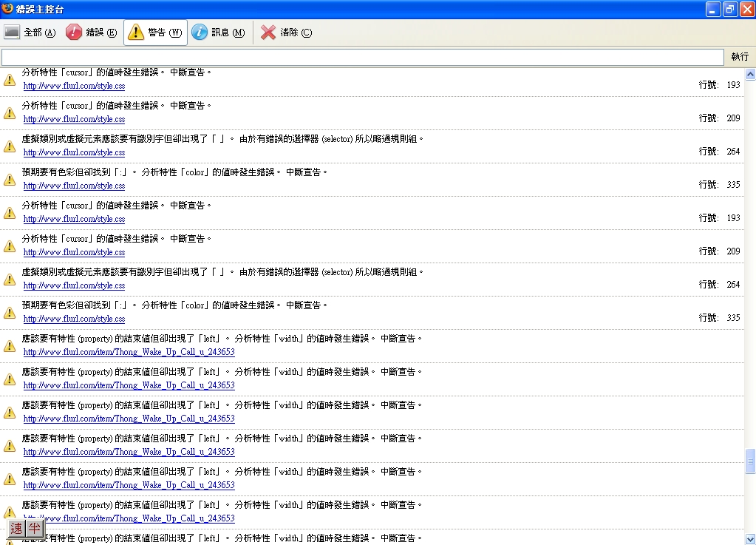This screenshot has width=756, height=545.
Task: Click warning icon of first line 264 entry
Action: pyautogui.click(x=10, y=146)
